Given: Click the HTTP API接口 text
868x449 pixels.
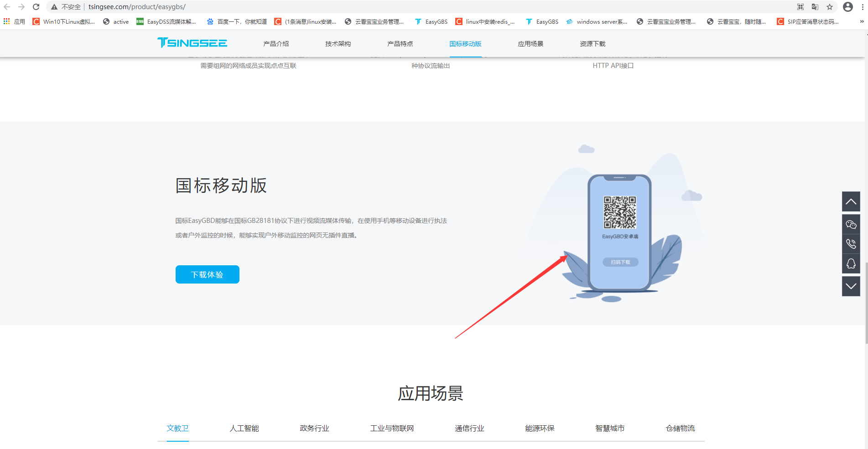Looking at the screenshot, I should point(613,66).
